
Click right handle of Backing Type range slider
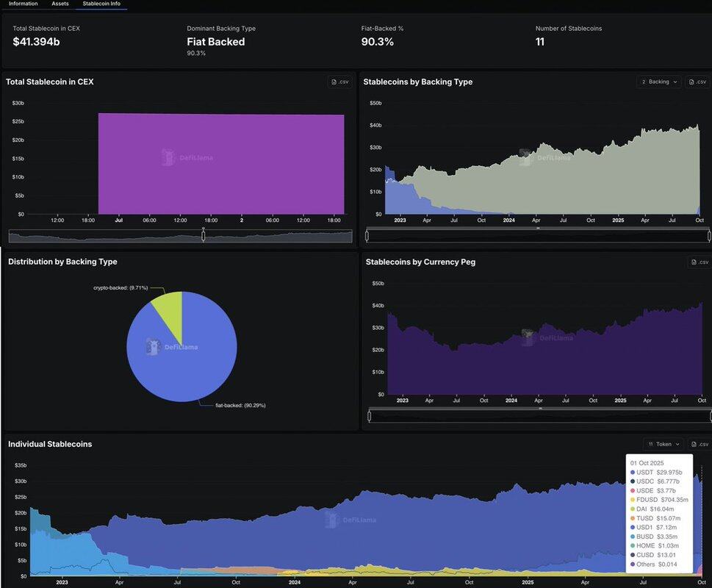(709, 236)
